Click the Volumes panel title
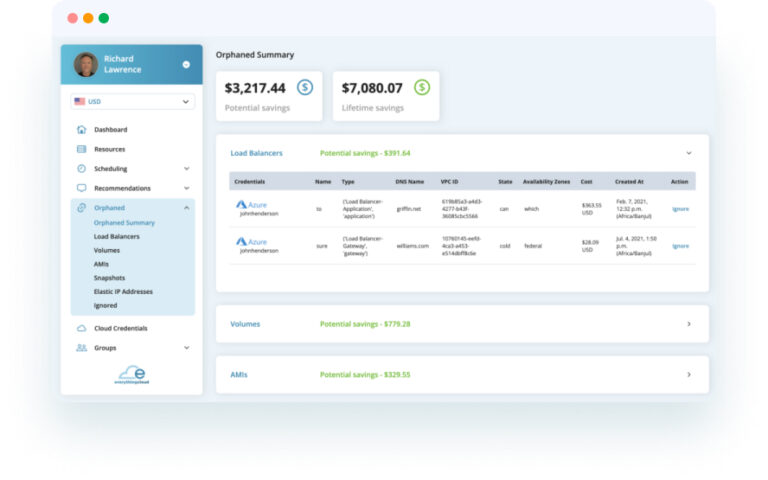The width and height of the screenshot is (768, 480). point(245,324)
